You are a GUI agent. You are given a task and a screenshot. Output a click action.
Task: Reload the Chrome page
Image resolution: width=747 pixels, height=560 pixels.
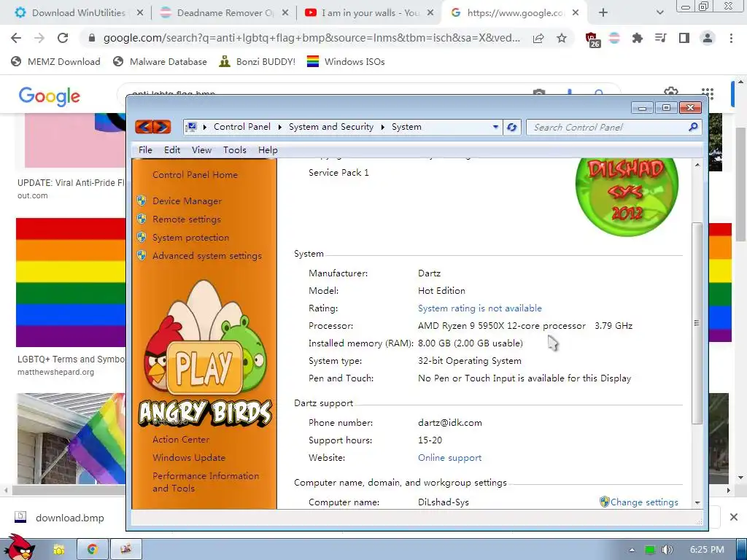pyautogui.click(x=63, y=38)
